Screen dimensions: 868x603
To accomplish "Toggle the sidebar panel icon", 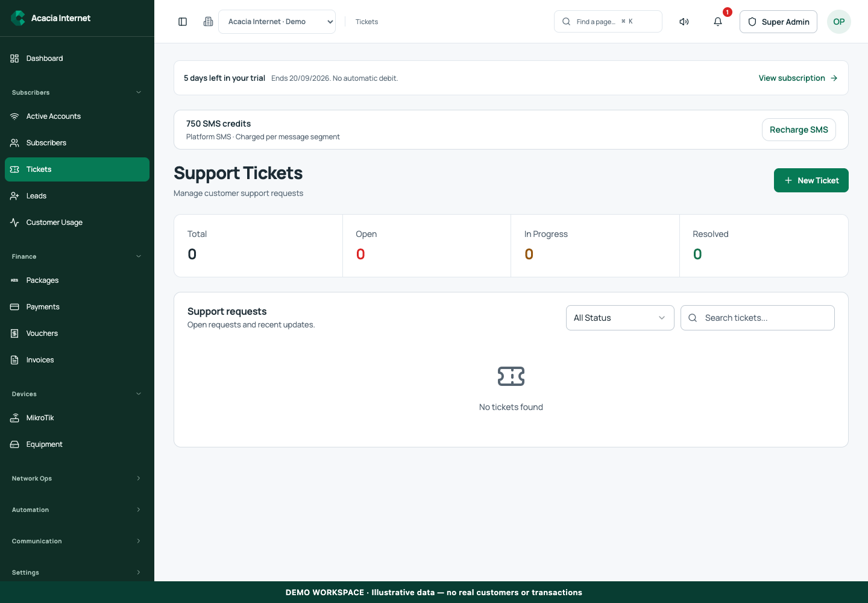I will (183, 22).
